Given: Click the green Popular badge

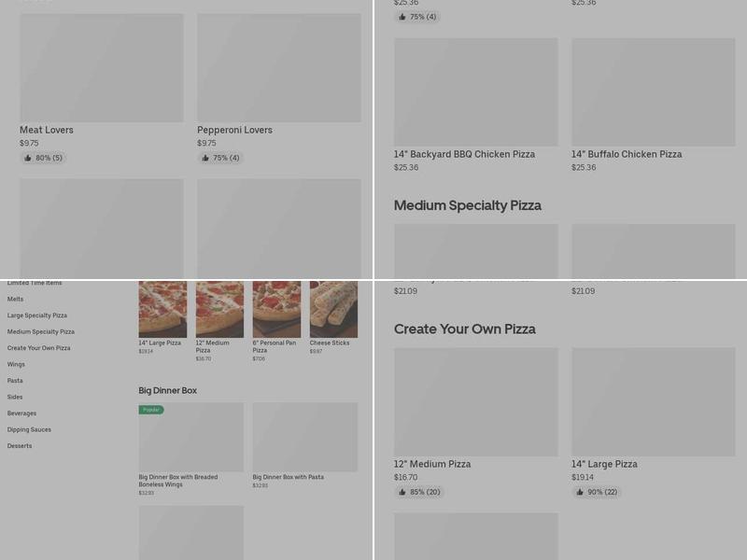Looking at the screenshot, I should [x=152, y=408].
